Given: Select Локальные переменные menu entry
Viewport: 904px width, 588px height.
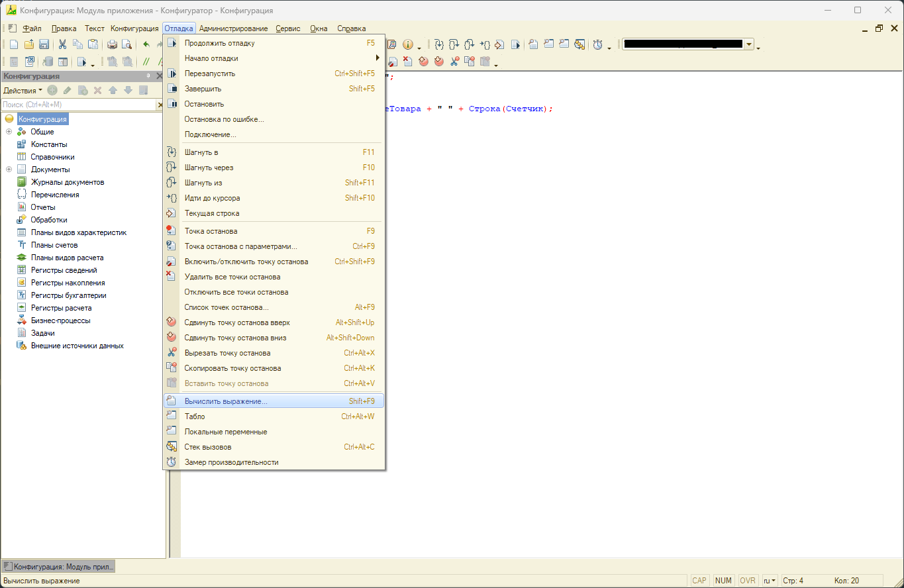Looking at the screenshot, I should (x=274, y=432).
